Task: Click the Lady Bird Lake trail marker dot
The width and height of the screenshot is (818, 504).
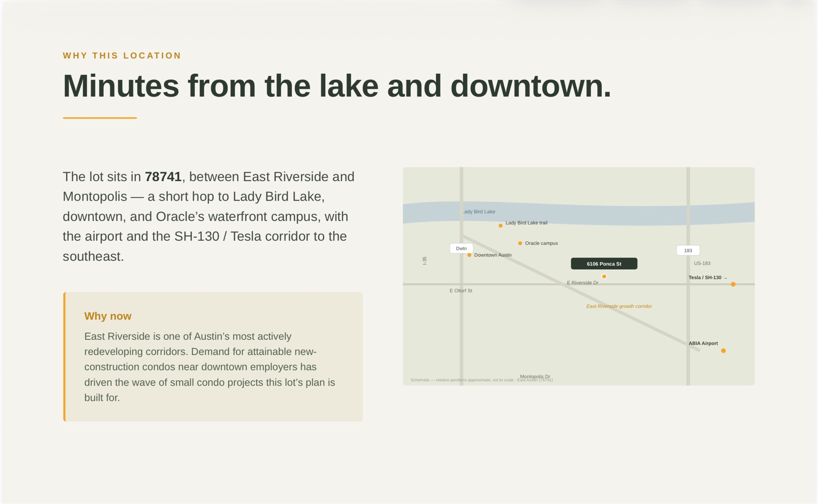Action: pos(500,226)
